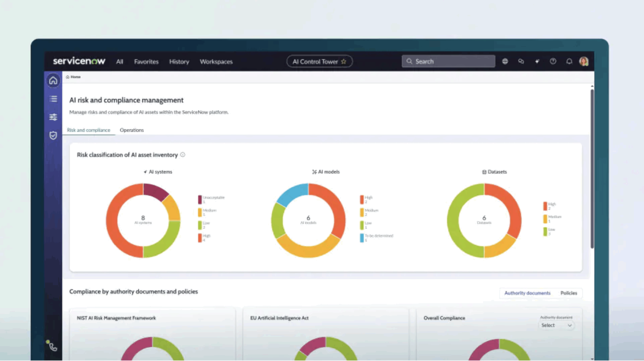Click the Unacceptable legend swatch in AI systems
The height and width of the screenshot is (361, 644).
(200, 200)
